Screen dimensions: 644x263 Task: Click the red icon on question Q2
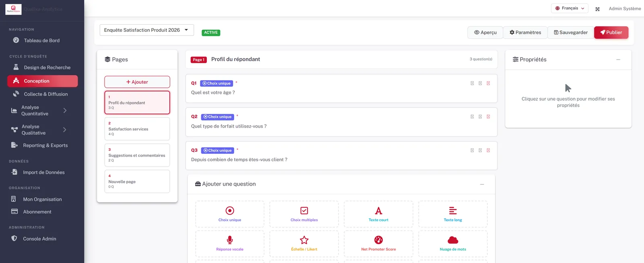pos(488,117)
